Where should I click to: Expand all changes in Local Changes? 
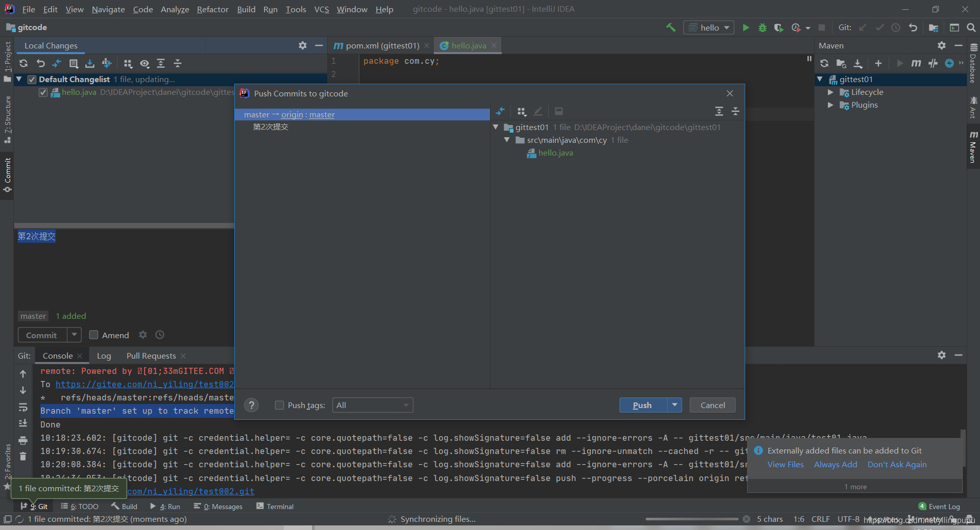161,63
